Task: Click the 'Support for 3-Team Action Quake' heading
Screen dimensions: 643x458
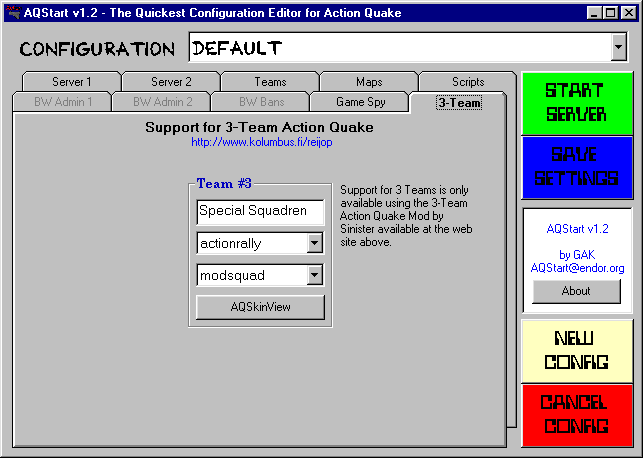Action: [x=259, y=127]
